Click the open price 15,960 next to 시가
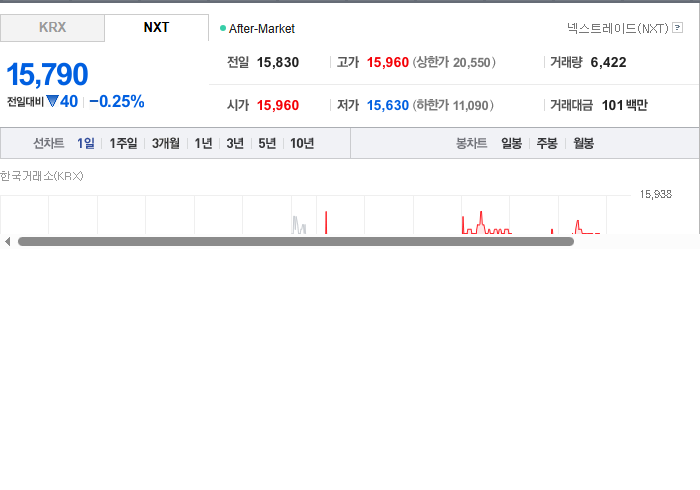The width and height of the screenshot is (700, 490). tap(278, 105)
